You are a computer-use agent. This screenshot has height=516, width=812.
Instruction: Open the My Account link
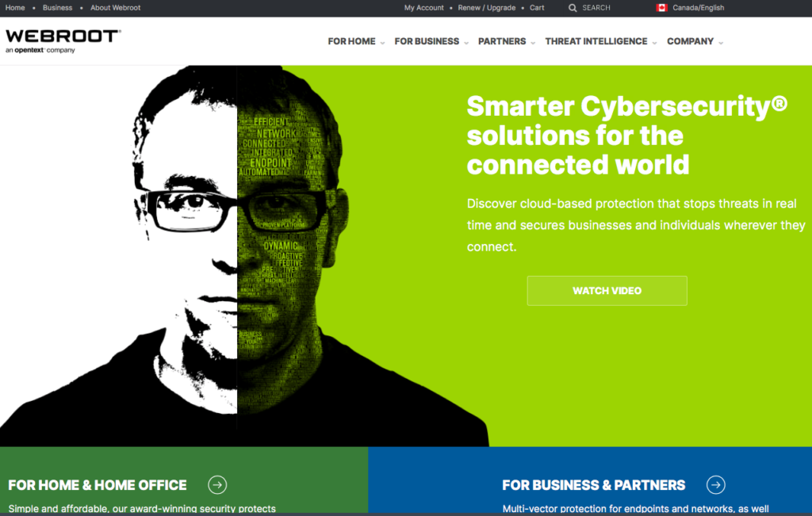pyautogui.click(x=423, y=8)
